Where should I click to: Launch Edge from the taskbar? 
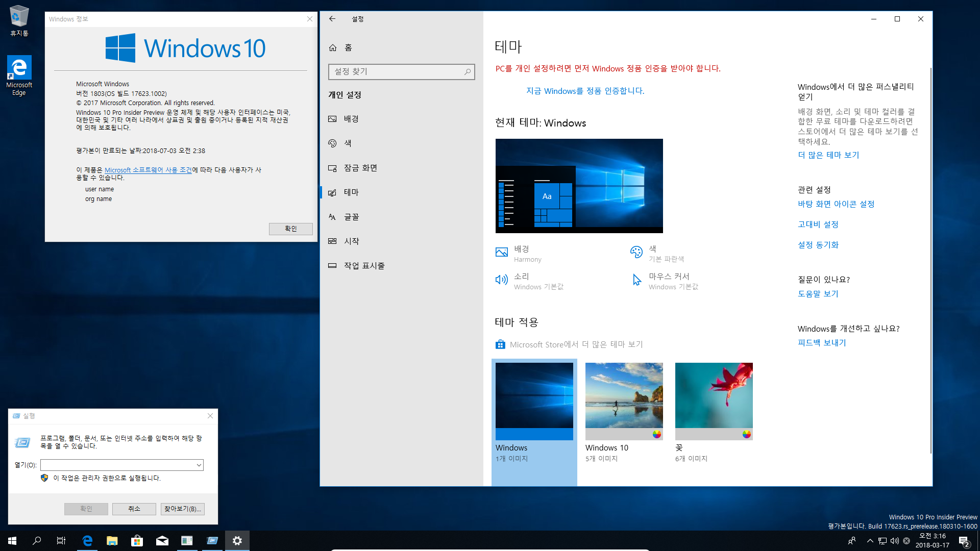[87, 541]
